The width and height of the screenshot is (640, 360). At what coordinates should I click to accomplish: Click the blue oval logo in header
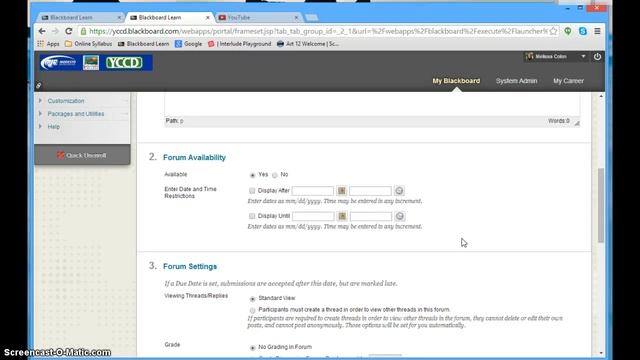click(58, 62)
